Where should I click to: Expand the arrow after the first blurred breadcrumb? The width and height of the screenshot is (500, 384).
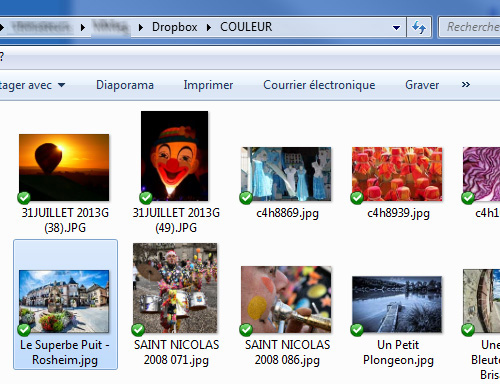point(83,27)
